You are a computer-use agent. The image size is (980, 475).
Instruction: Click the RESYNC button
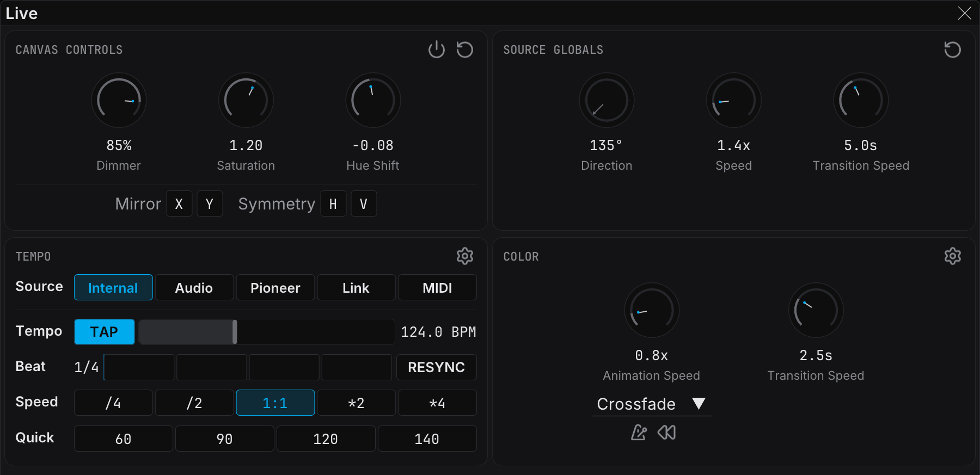point(437,367)
